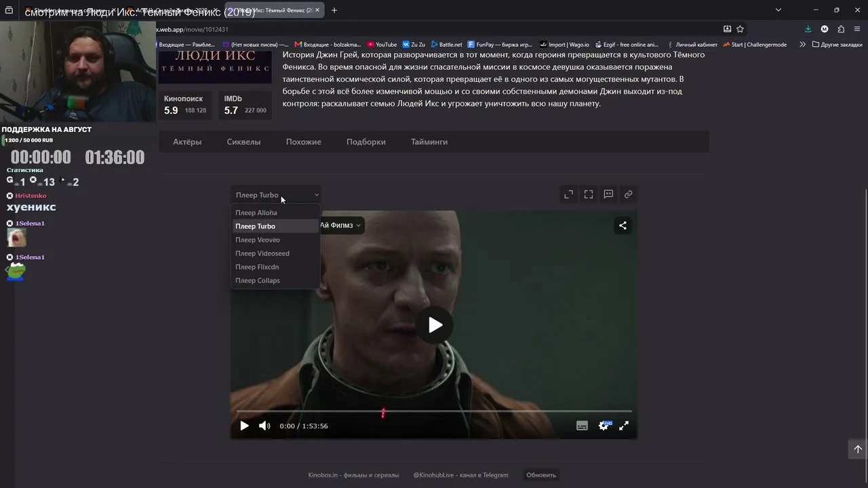Collapse the Плеер Turbo player selector dropdown
The height and width of the screenshot is (488, 868).
(277, 195)
